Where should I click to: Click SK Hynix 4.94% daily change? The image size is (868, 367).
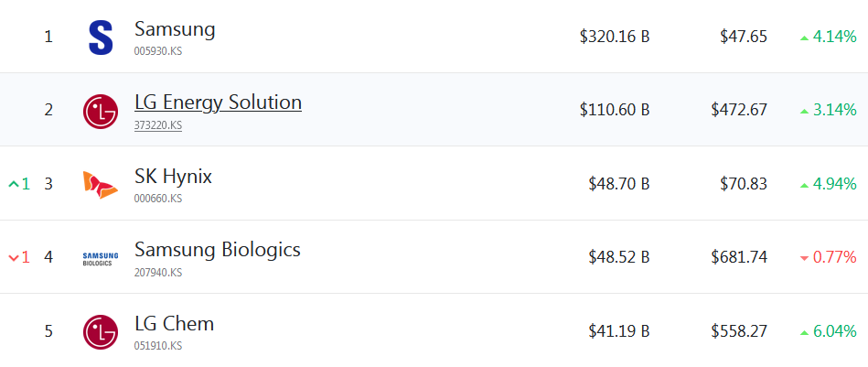[x=834, y=184]
